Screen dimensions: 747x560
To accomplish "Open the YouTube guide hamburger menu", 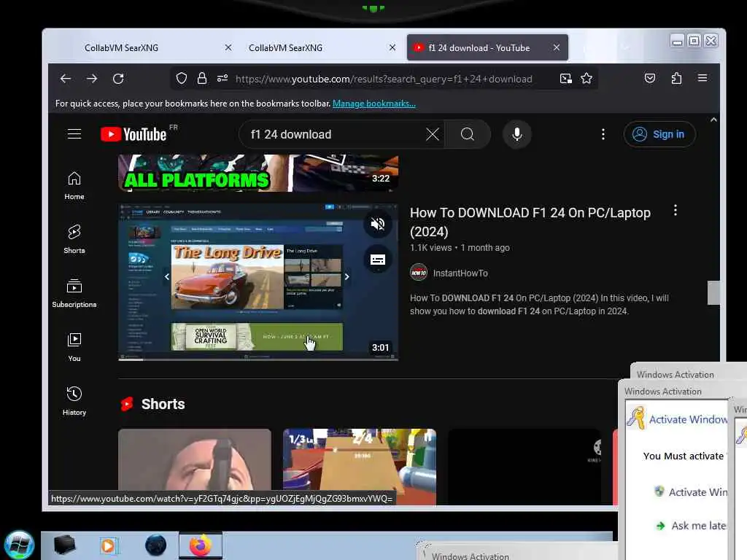I will click(74, 134).
